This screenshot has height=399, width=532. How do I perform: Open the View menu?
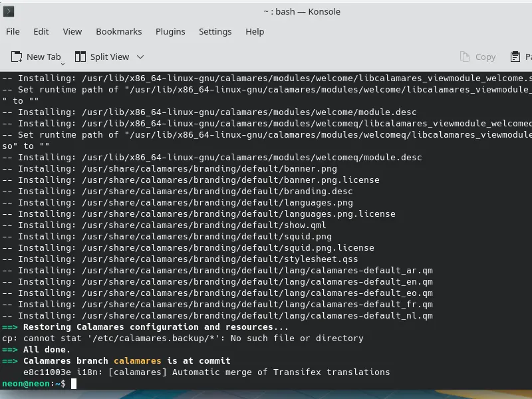72,31
